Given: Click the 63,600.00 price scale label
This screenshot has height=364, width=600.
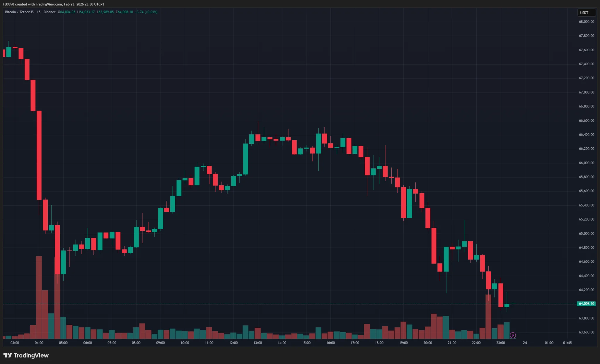Looking at the screenshot, I should pos(586,332).
